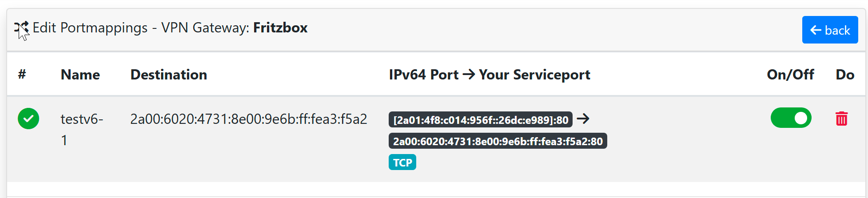This screenshot has width=868, height=198.
Task: Click the shuffle icon beside Edit Portmappings
Action: [x=21, y=28]
